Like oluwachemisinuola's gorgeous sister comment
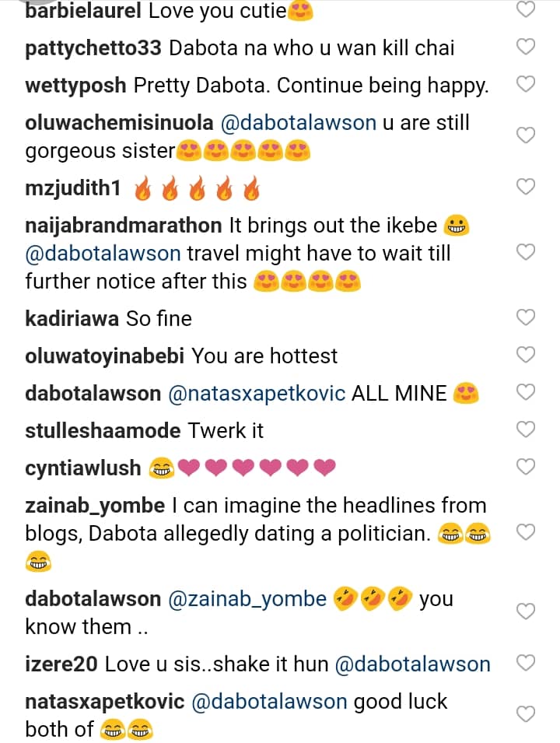The width and height of the screenshot is (560, 743). [x=527, y=135]
